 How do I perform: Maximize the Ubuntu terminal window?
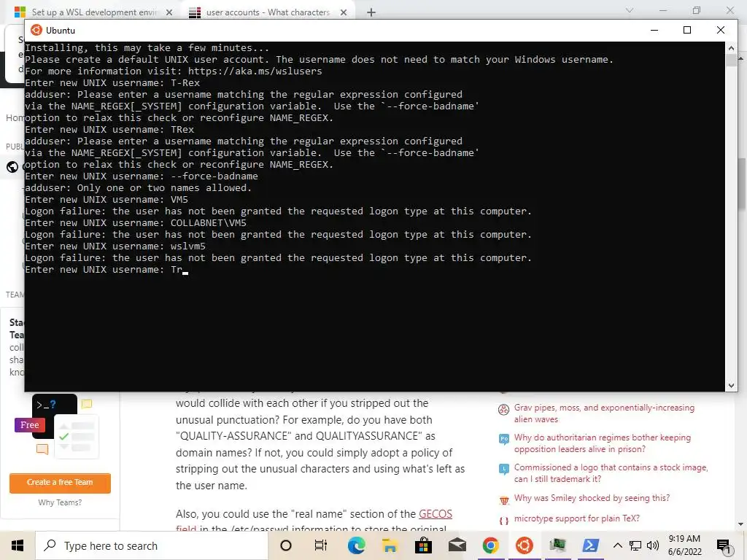click(x=687, y=30)
